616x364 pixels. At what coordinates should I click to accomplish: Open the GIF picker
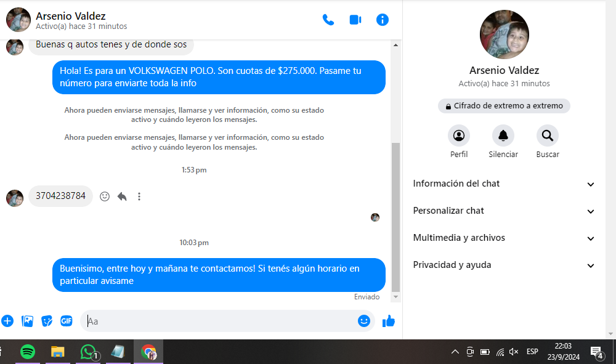67,321
